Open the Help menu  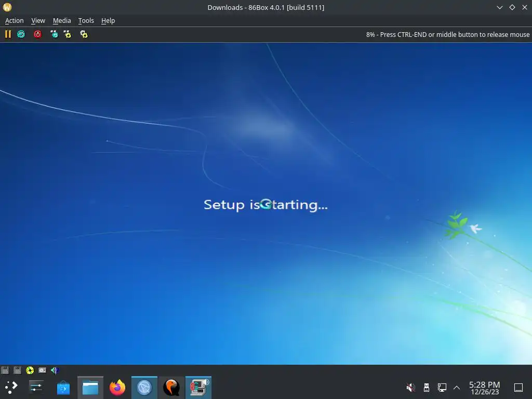click(x=108, y=21)
